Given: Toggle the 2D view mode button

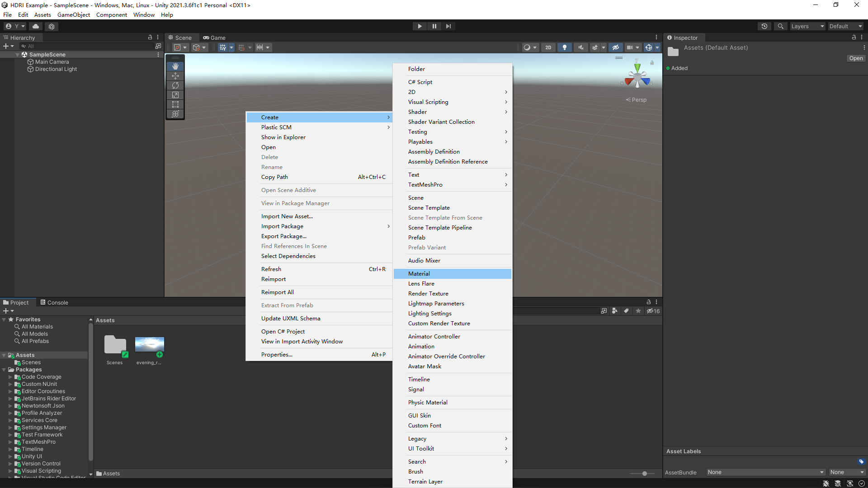Looking at the screenshot, I should coord(549,47).
